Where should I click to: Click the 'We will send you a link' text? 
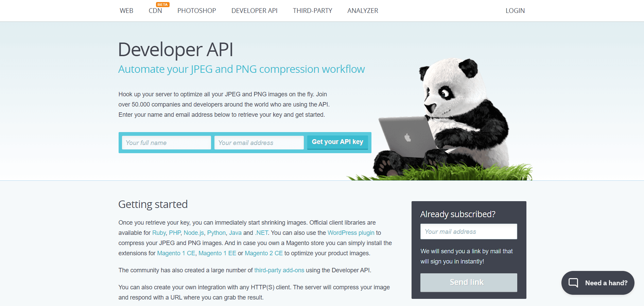click(467, 256)
